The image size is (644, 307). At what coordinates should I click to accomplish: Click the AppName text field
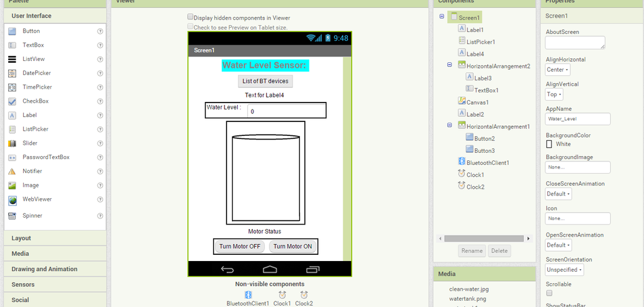pos(578,119)
